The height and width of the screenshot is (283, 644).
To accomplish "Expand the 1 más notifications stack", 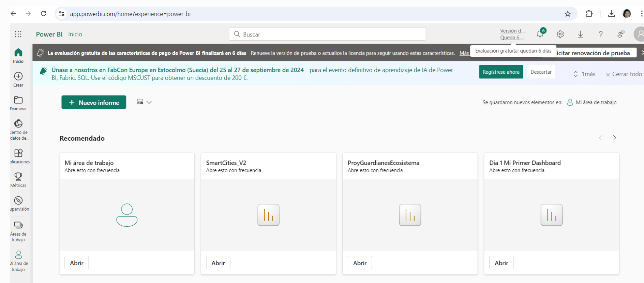I will click(x=584, y=74).
